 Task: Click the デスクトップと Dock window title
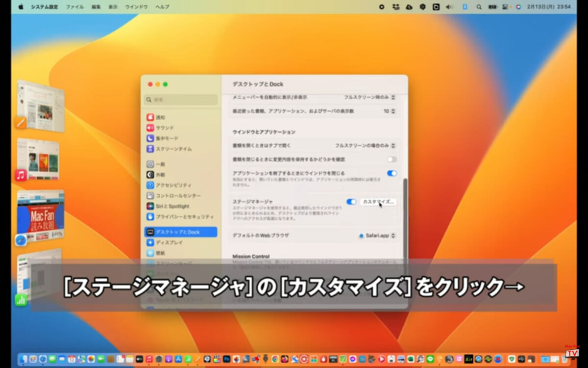pos(258,84)
